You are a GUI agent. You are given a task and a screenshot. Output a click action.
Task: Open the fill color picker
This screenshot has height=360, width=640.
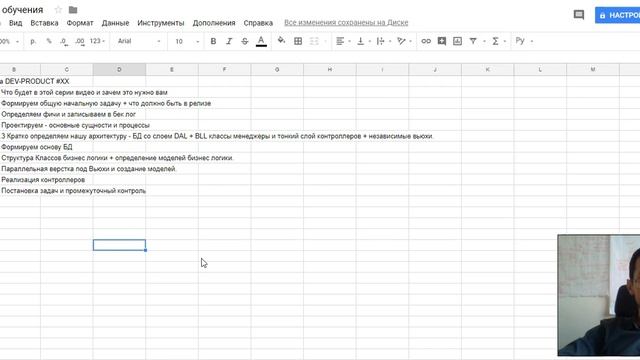[x=281, y=41]
